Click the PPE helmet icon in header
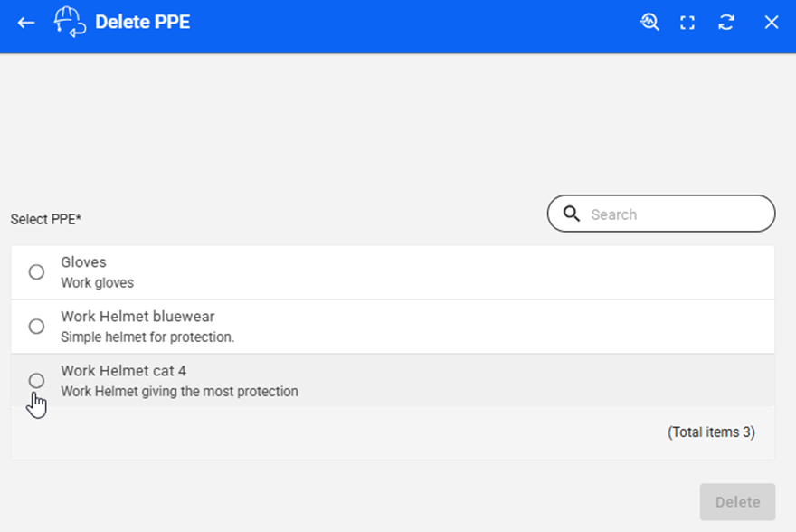This screenshot has height=532, width=796. click(70, 22)
